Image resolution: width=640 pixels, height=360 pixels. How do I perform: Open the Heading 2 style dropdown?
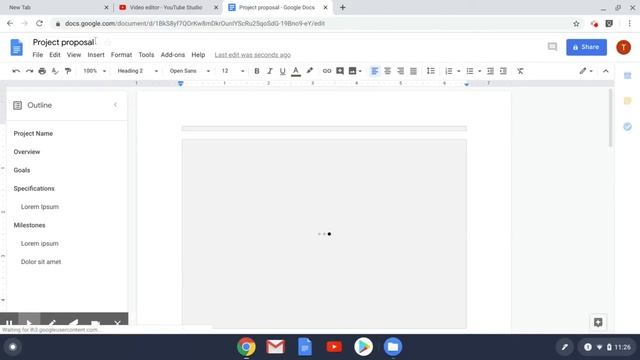(x=138, y=71)
